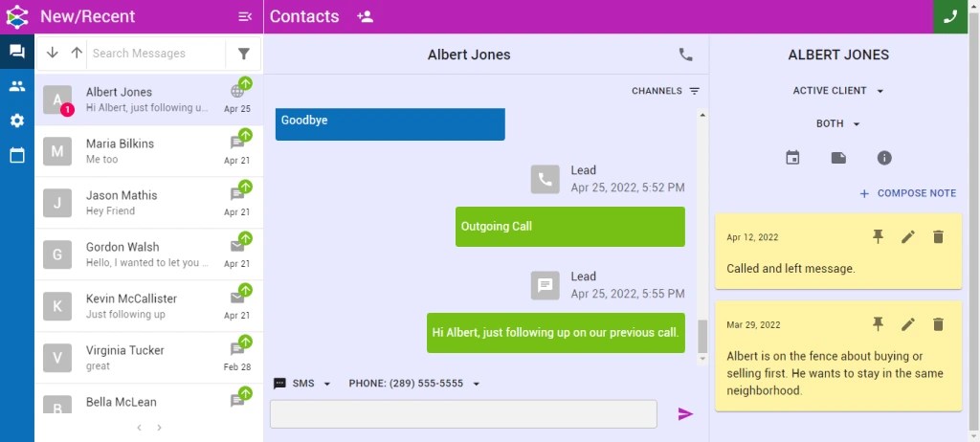The width and height of the screenshot is (980, 442).
Task: Expand the ACTIVE CLIENT status dropdown
Action: (x=838, y=91)
